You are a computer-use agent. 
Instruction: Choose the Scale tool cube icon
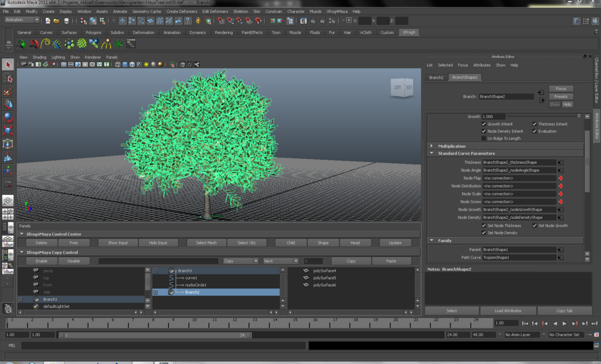coord(8,130)
